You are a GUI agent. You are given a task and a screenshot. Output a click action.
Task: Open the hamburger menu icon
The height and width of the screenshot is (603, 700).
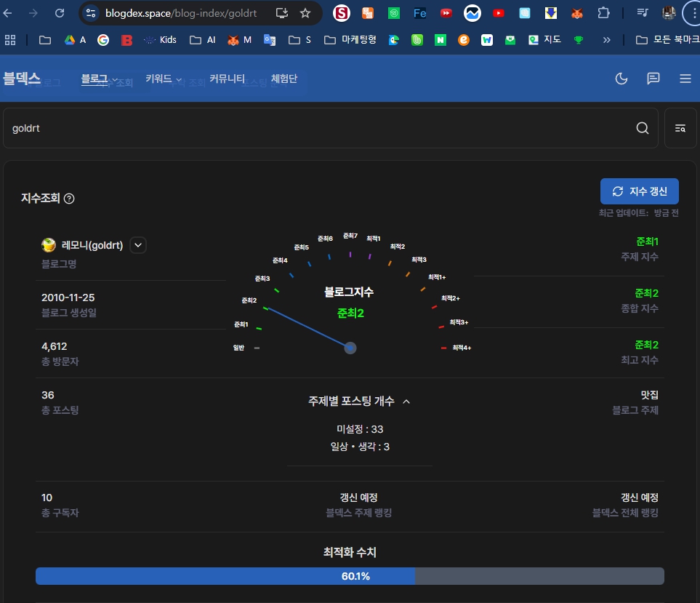pos(685,79)
